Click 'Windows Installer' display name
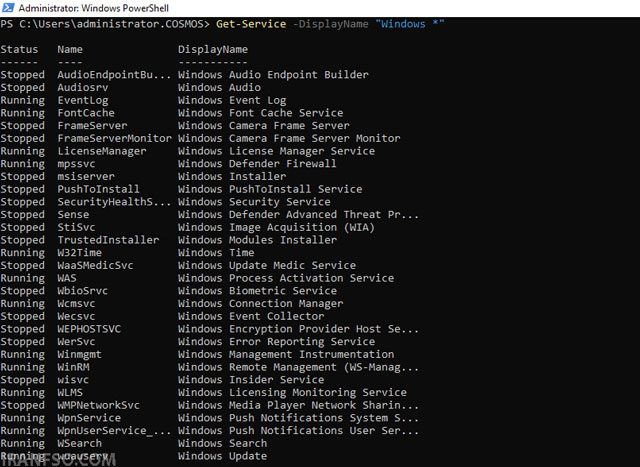This screenshot has width=640, height=467. pos(232,176)
